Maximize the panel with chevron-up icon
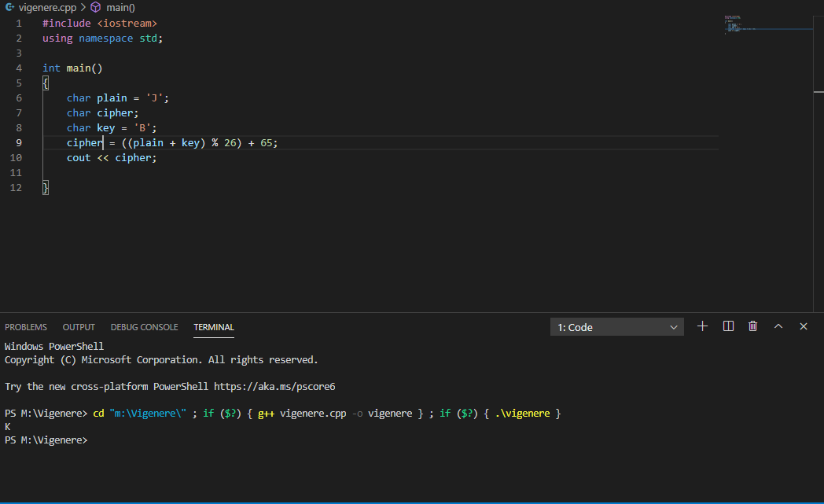The height and width of the screenshot is (504, 824). pos(778,326)
